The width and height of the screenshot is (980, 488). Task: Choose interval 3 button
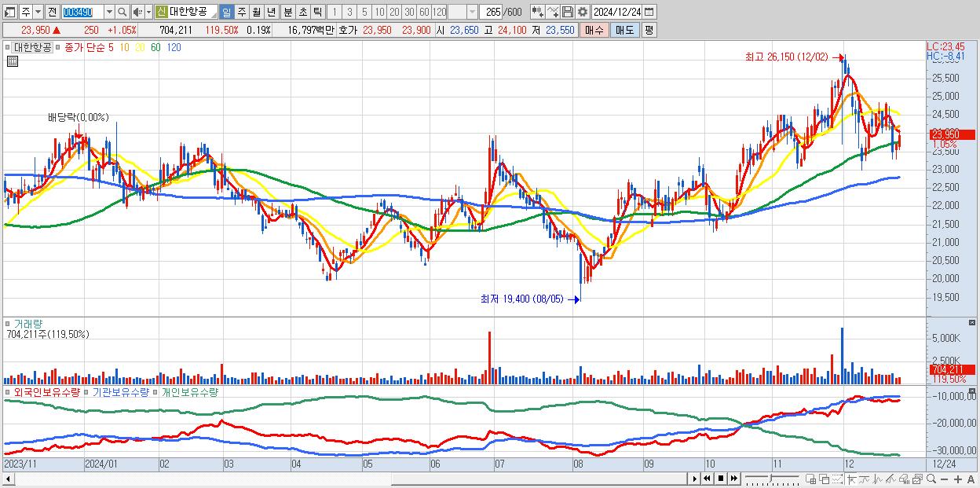(349, 13)
